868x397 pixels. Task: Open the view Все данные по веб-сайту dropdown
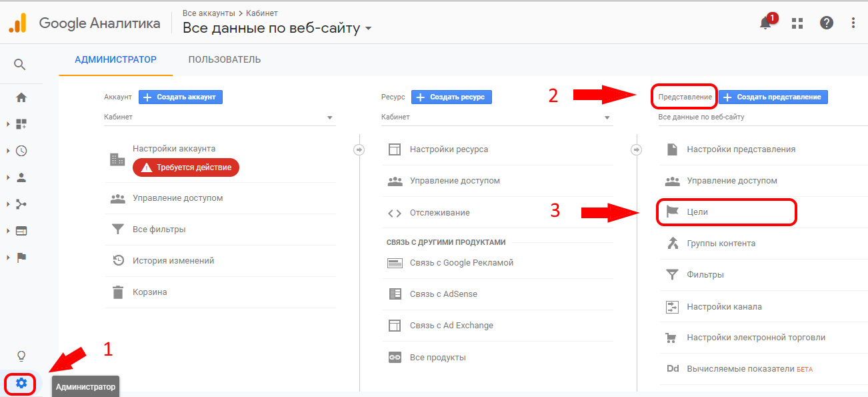tap(763, 117)
